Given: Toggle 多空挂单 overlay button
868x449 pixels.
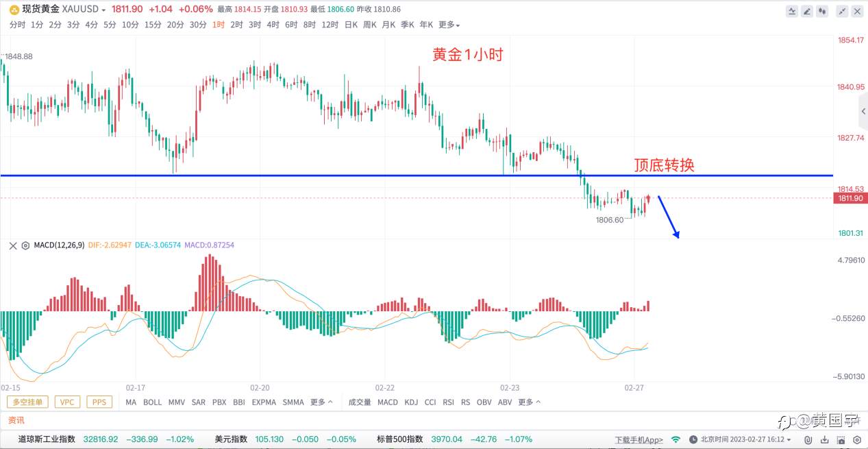Looking at the screenshot, I should (x=28, y=402).
